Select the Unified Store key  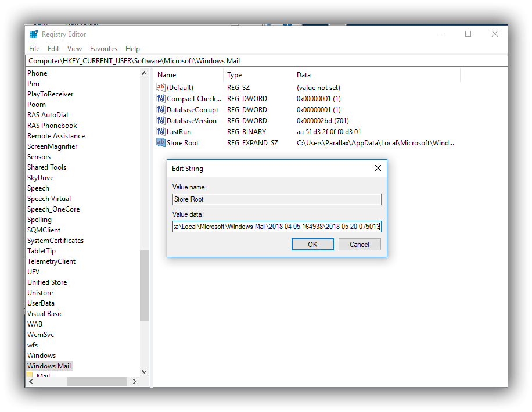click(x=47, y=282)
